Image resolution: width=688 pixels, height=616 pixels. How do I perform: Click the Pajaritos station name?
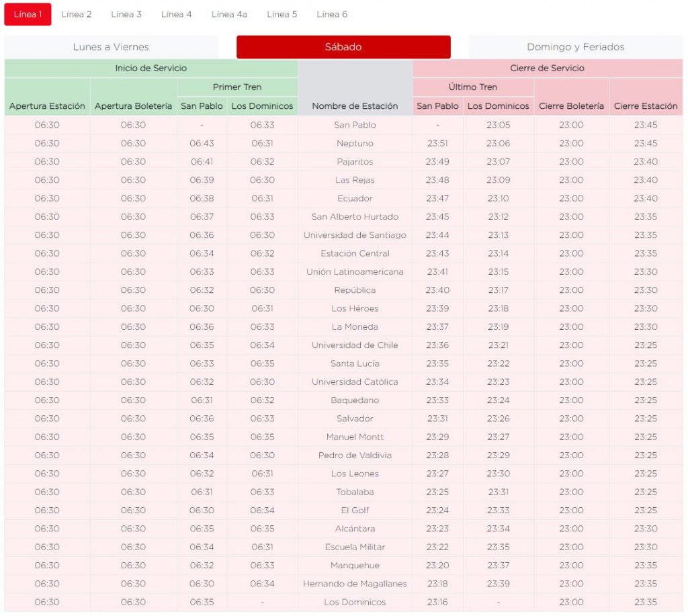click(355, 162)
